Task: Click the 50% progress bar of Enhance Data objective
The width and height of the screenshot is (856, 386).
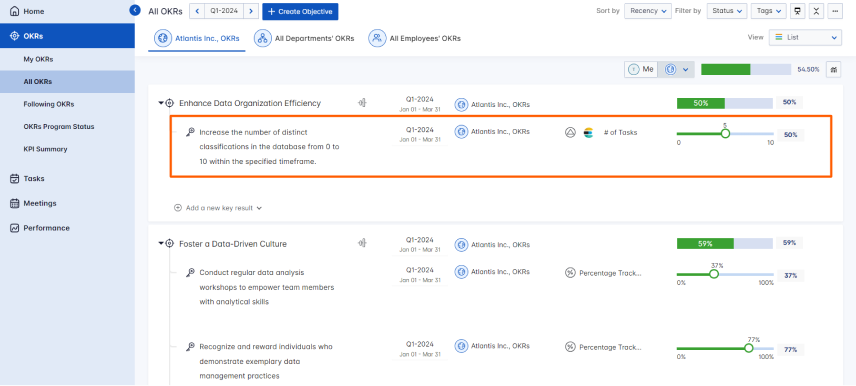Action: click(x=724, y=104)
